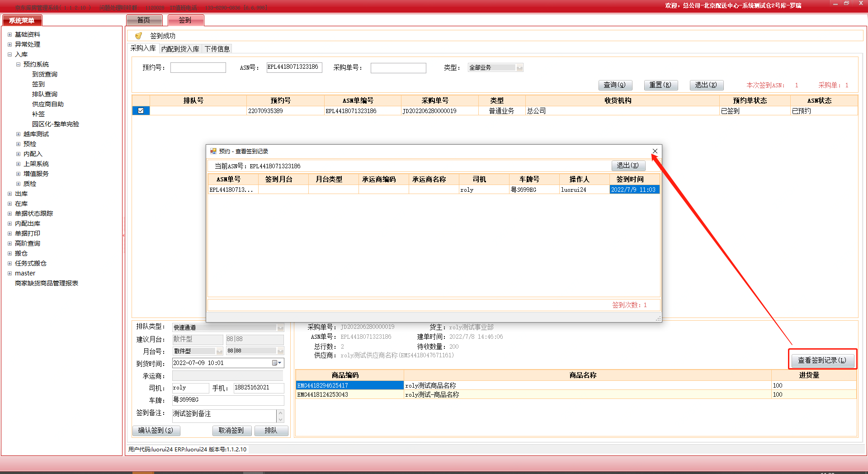Viewport: 868px width, 474px height.
Task: Open the 排队类型 dropdown
Action: coord(280,327)
